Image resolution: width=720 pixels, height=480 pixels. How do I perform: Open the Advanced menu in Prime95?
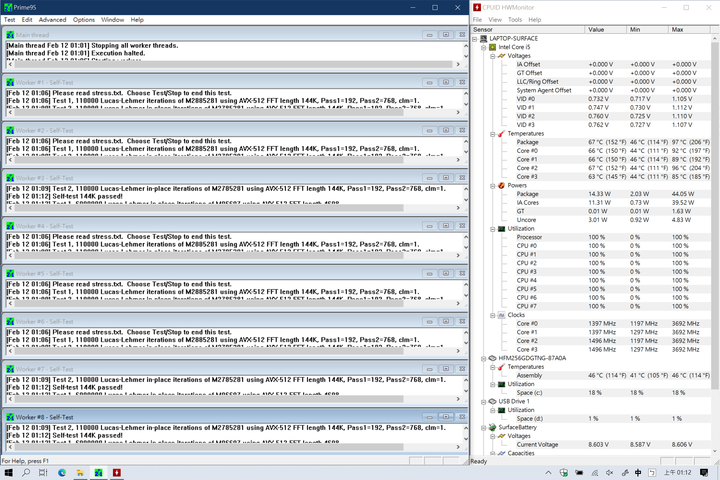coord(52,20)
